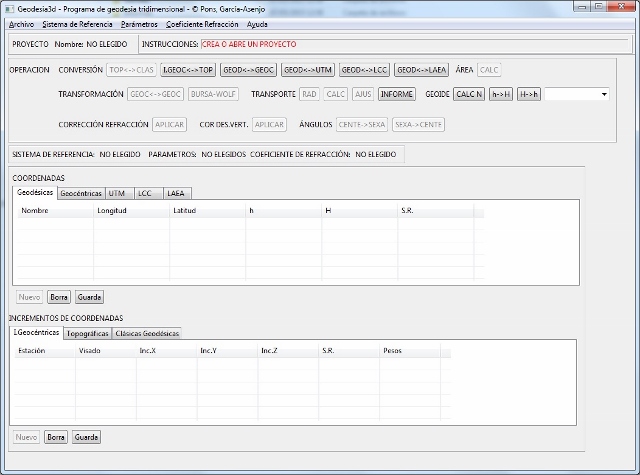The width and height of the screenshot is (640, 475).
Task: Open the Ayuda menu
Action: [x=257, y=23]
